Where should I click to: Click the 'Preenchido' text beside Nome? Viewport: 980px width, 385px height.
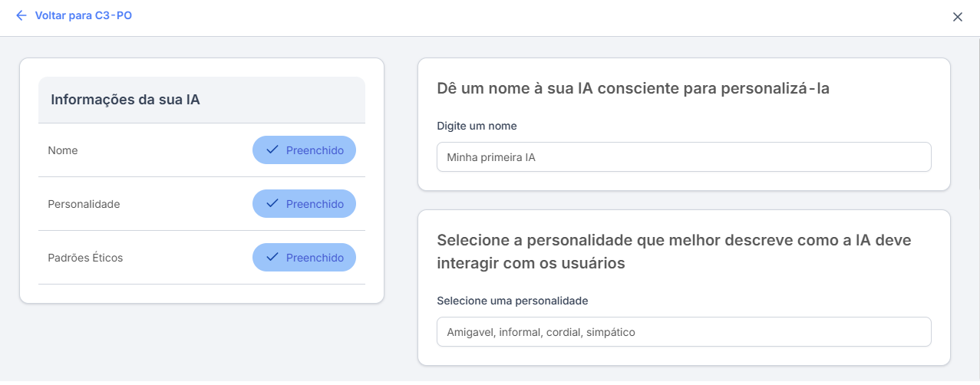[x=315, y=150]
